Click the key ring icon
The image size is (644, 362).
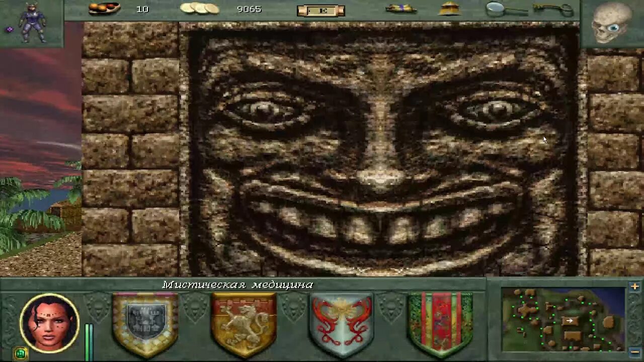(553, 9)
